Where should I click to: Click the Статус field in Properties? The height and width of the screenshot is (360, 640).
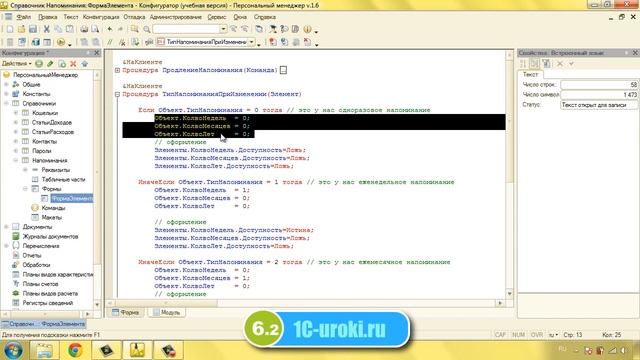599,105
